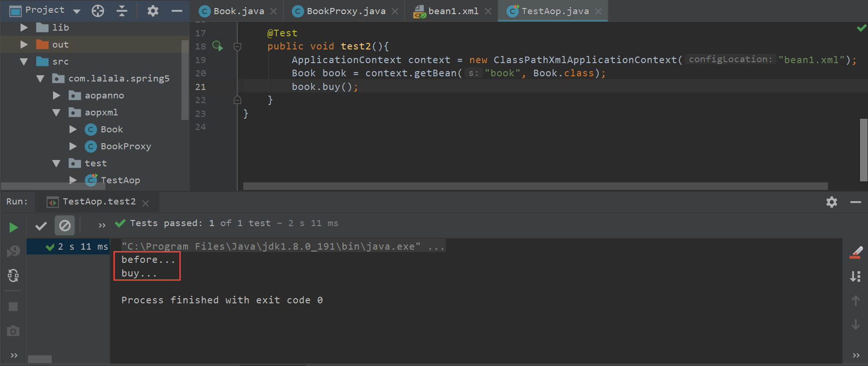
Task: Click the Run panel horizontal scrollbar
Action: point(40,359)
